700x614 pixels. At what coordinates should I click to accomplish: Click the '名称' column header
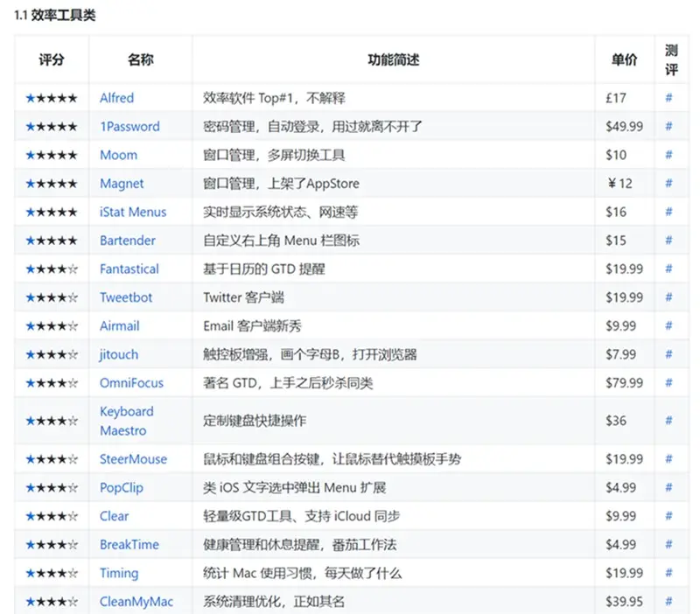pos(141,59)
